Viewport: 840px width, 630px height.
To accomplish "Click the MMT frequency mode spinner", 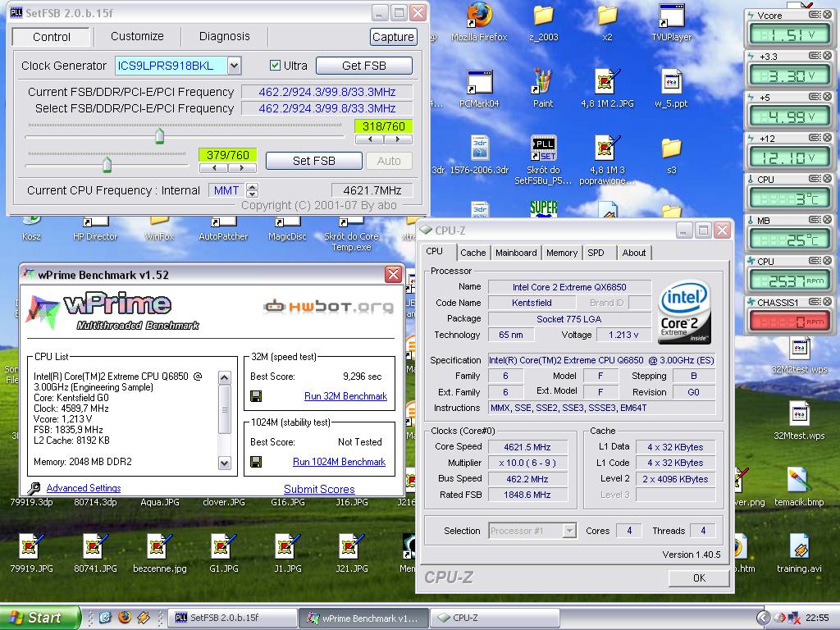I will pos(252,190).
